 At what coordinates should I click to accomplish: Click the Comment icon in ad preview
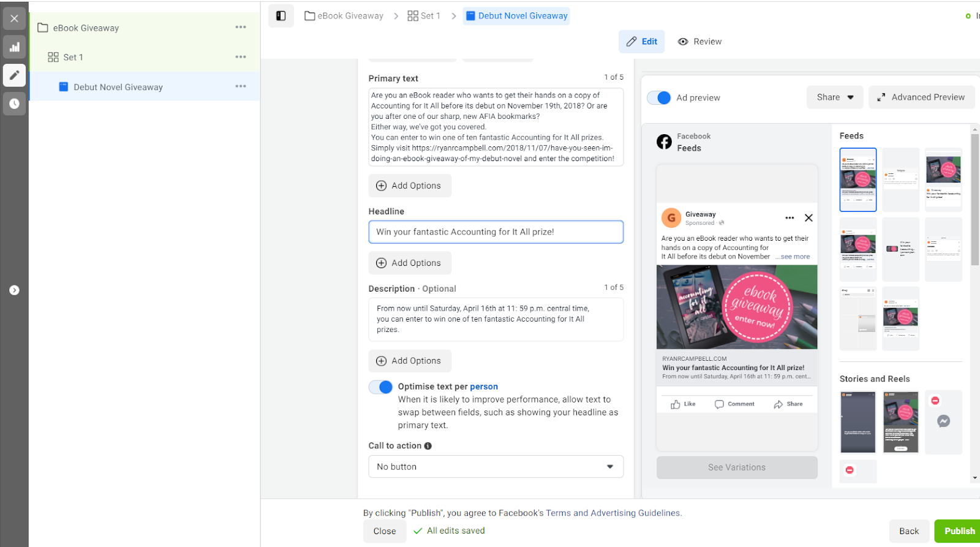719,404
